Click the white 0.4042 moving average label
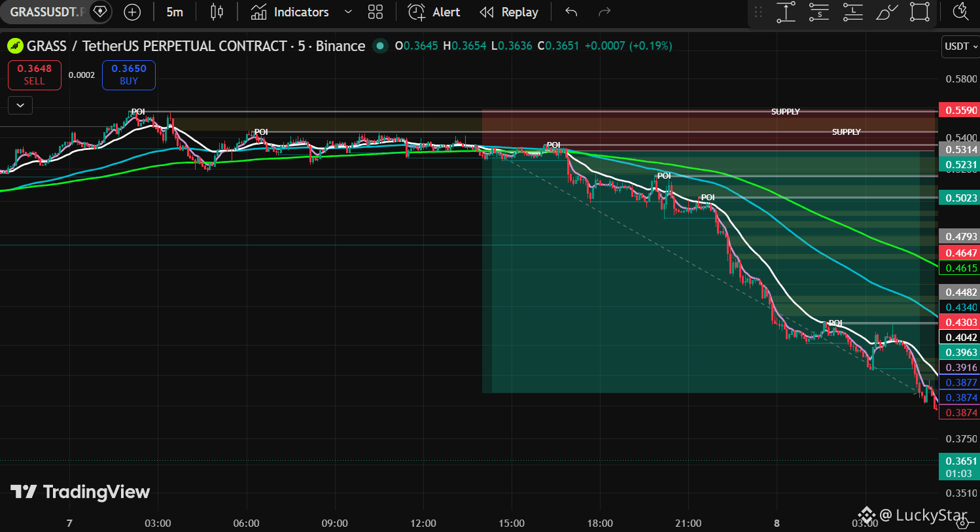Screen dimensions: 980x532 959,337
